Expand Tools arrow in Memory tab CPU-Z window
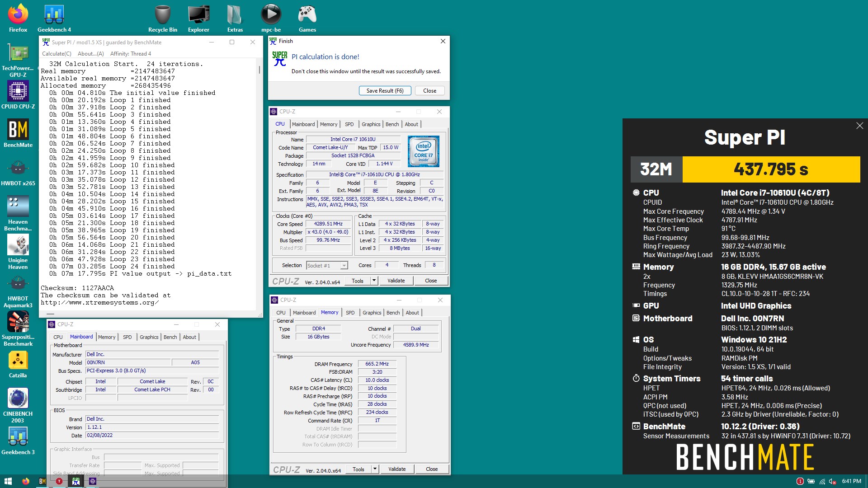868x488 pixels. click(x=375, y=469)
